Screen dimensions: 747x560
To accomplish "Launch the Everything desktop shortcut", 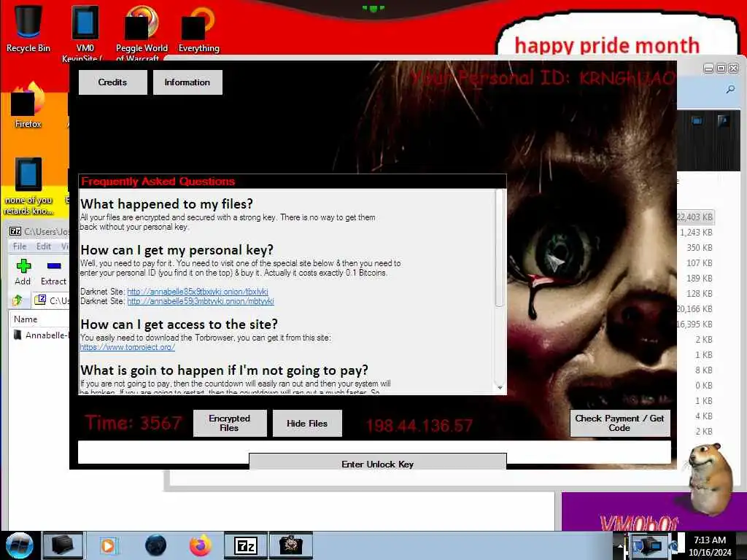I will coord(198,28).
